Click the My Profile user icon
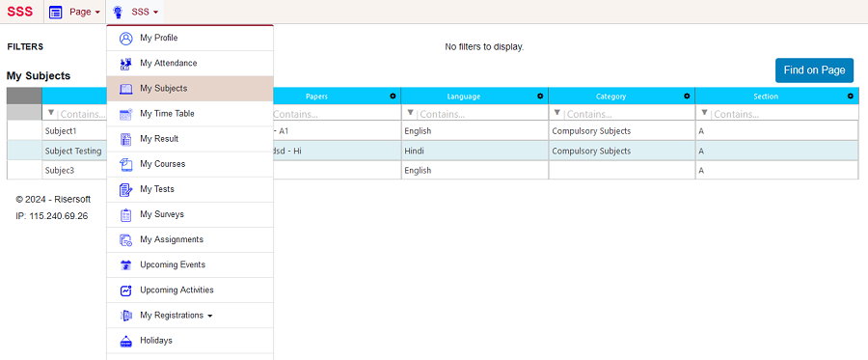This screenshot has width=868, height=360. [x=126, y=39]
